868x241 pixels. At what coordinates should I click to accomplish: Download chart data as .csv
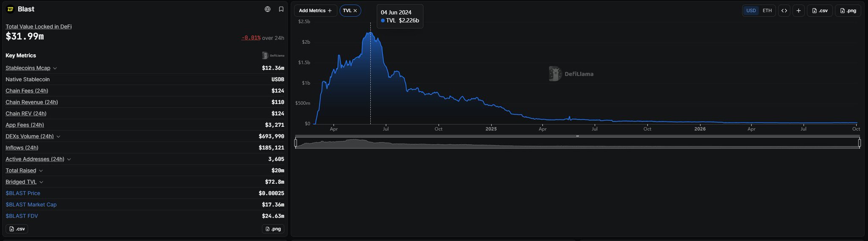pos(820,11)
